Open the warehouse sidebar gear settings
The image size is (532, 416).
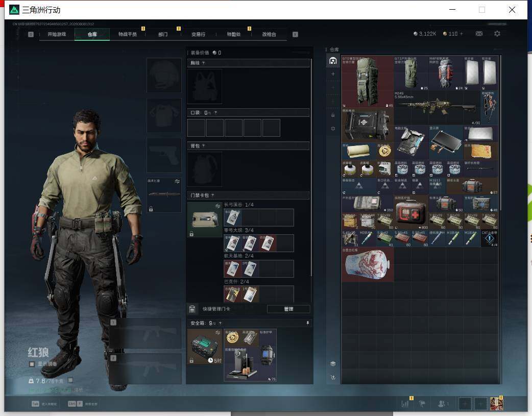[x=333, y=129]
